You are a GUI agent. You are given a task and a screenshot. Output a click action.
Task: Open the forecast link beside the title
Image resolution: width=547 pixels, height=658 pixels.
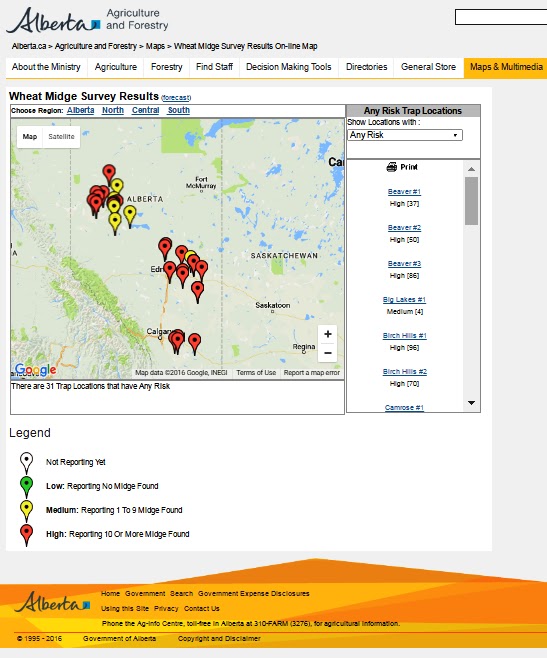[176, 98]
